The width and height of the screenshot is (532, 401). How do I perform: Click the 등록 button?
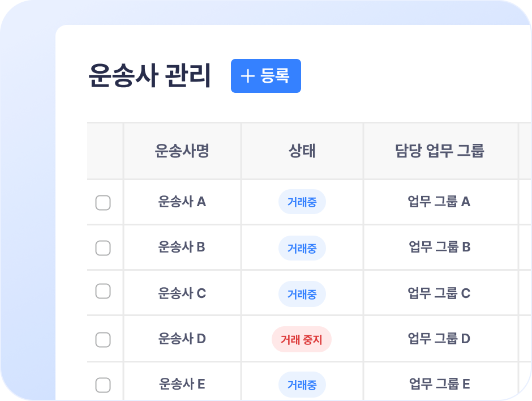tap(266, 76)
